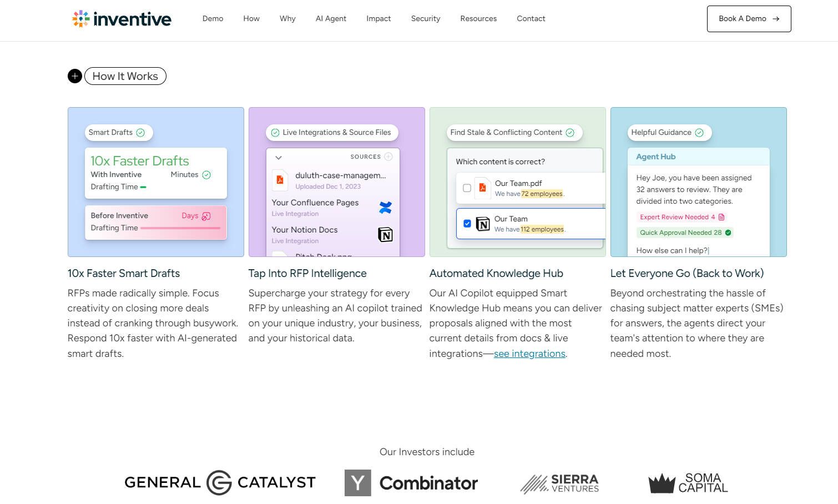838x504 pixels.
Task: Click the PDF icon on duluth-case-management file
Action: [x=280, y=180]
